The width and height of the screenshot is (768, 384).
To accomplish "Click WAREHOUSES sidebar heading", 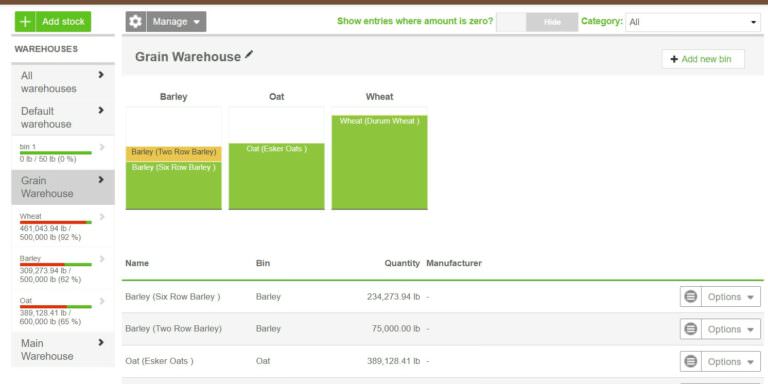I will click(x=46, y=49).
